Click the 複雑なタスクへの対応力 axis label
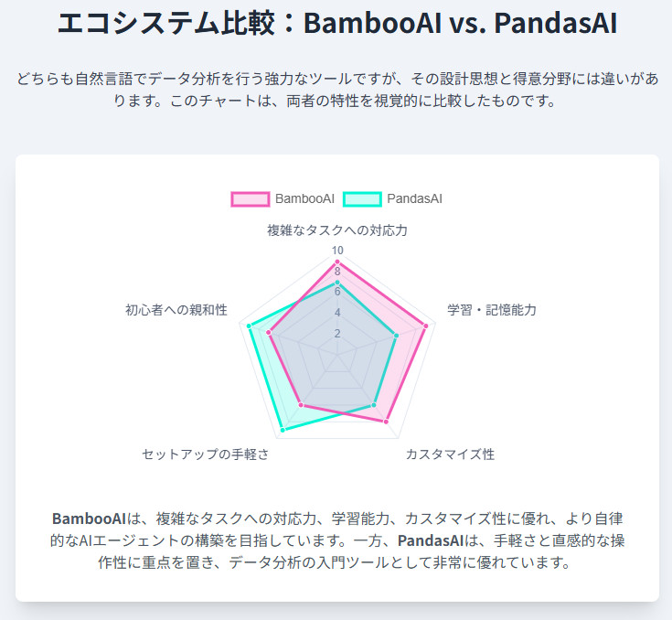The image size is (672, 620). [337, 230]
